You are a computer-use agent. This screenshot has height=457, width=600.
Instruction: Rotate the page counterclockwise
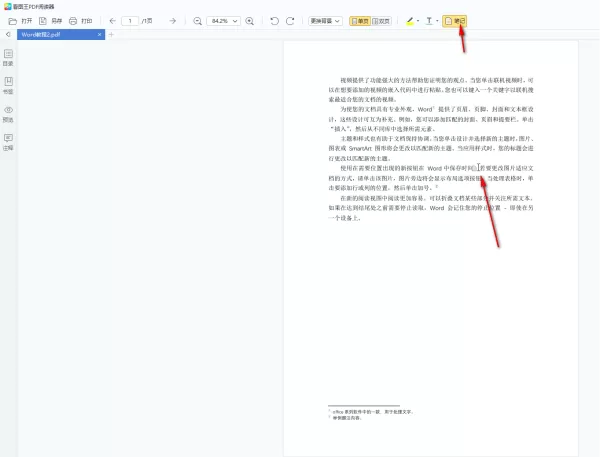[x=274, y=21]
